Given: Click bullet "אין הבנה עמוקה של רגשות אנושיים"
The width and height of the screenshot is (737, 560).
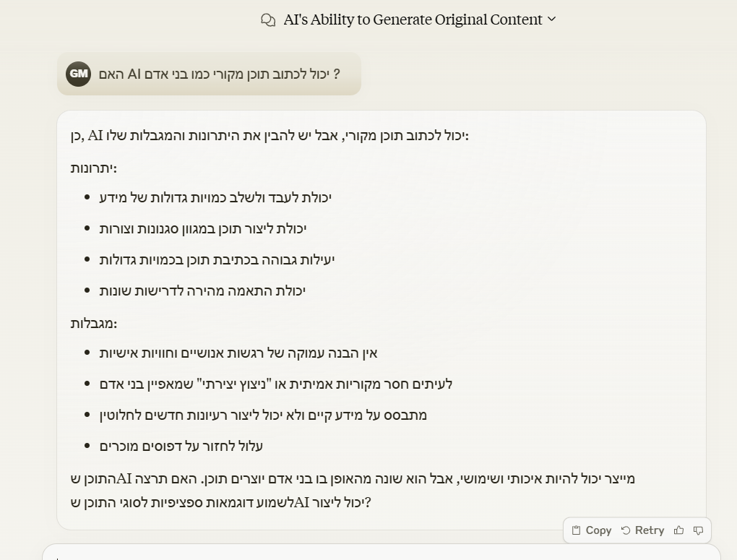Looking at the screenshot, I should pos(238,353).
